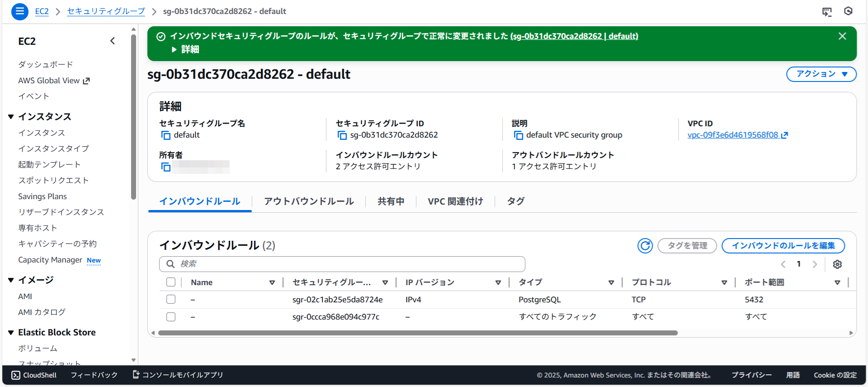Click the inbound rules 検索 search field
Viewport: 868px width, 387px height.
[342, 264]
